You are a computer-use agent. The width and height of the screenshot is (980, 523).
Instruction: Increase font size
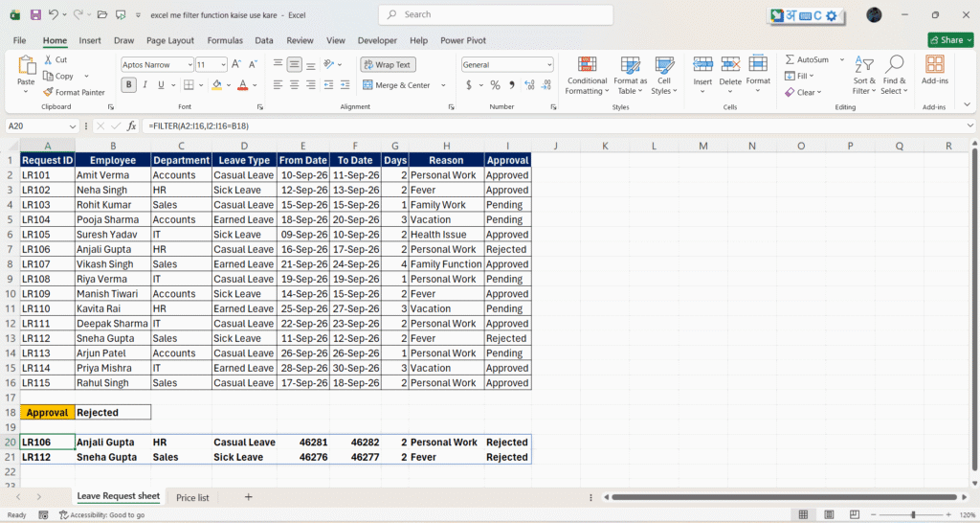[x=236, y=64]
